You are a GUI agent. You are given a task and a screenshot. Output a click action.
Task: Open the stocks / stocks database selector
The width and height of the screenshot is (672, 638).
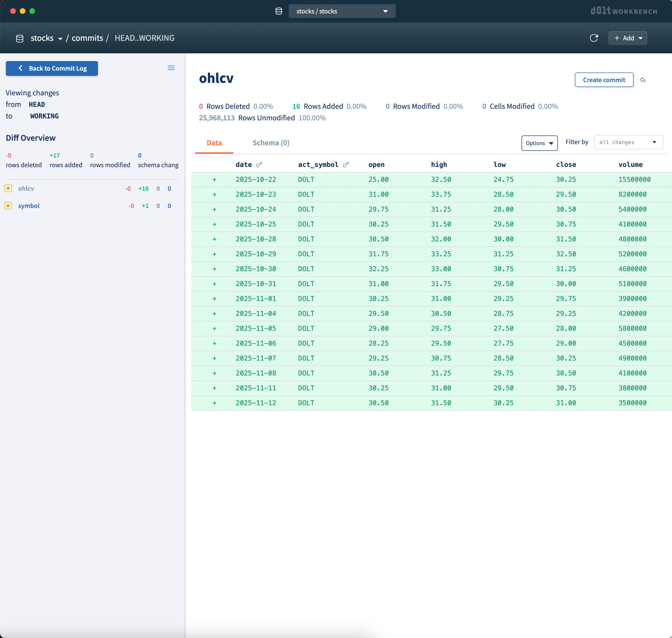click(342, 11)
